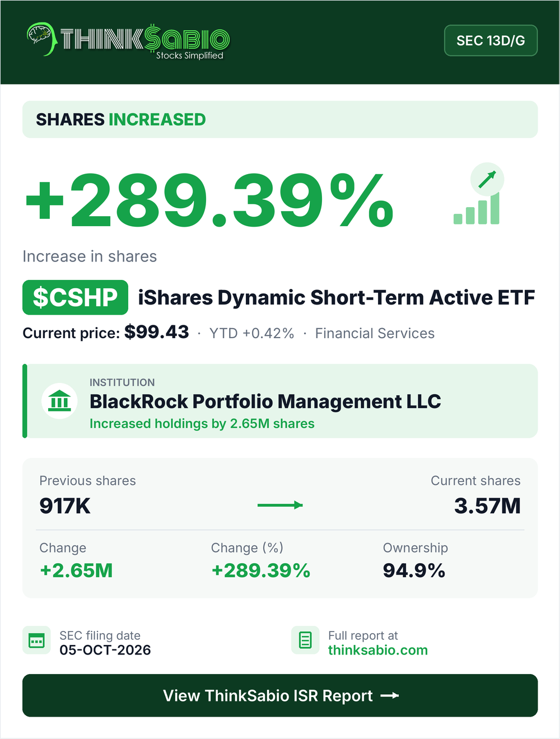
Task: Click the upward arrow trend icon
Action: 487,179
